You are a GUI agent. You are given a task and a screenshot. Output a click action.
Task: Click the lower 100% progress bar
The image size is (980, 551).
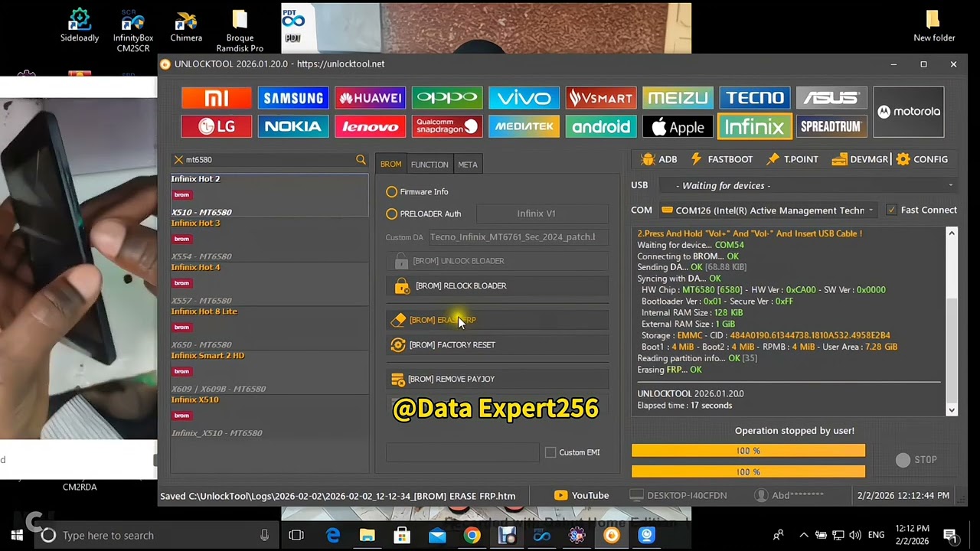coord(748,471)
